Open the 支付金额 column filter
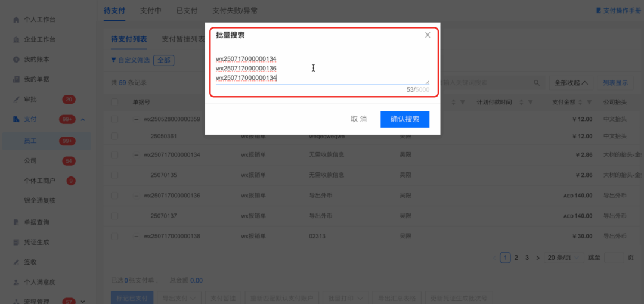This screenshot has width=644, height=304. tap(589, 102)
